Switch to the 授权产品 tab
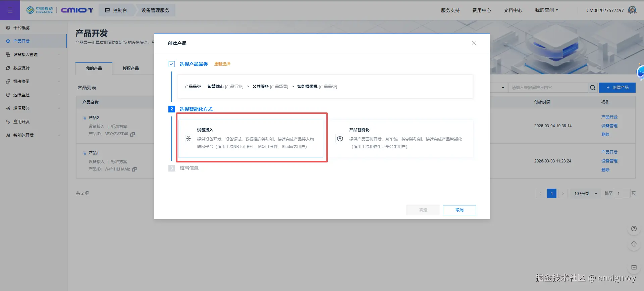This screenshot has width=644, height=291. [x=131, y=68]
